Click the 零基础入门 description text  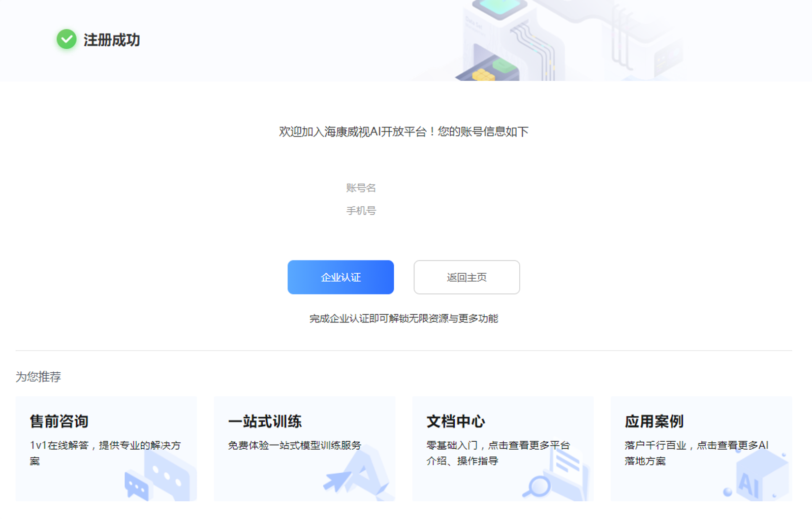tap(498, 453)
